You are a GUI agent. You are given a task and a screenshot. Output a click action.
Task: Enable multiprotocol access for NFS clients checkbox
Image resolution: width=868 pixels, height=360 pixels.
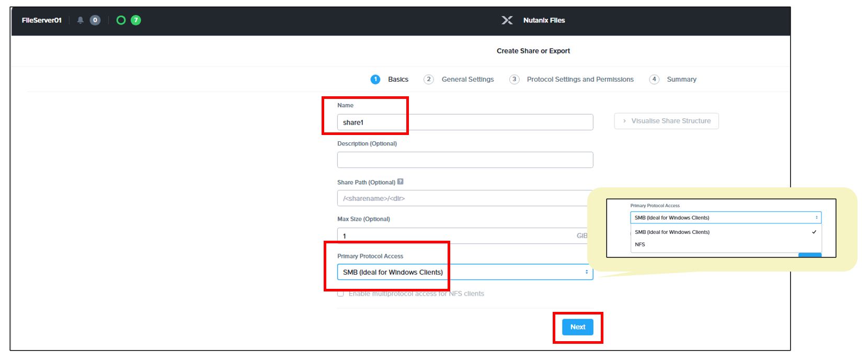(340, 294)
